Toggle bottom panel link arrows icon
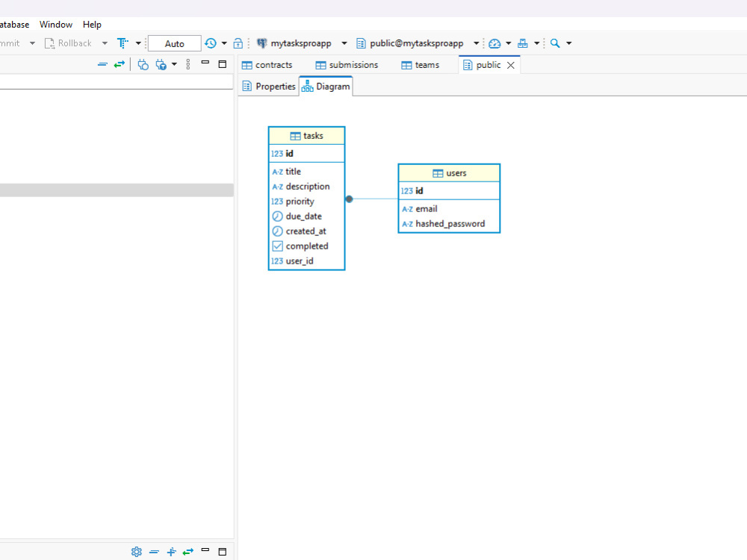 [x=188, y=552]
